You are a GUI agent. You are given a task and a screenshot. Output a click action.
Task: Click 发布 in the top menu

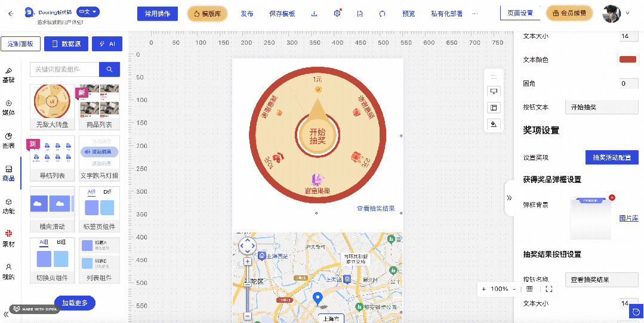[247, 14]
